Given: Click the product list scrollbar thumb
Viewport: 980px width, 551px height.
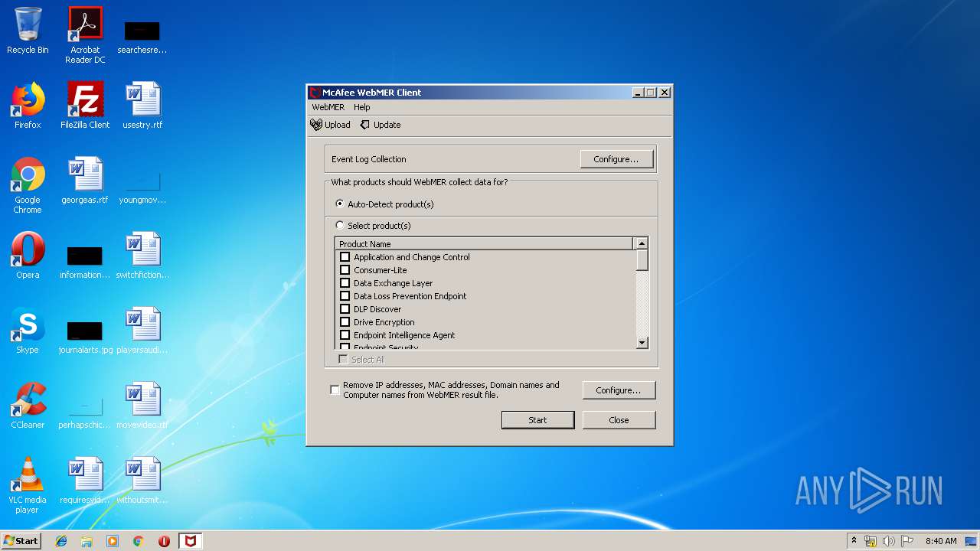Looking at the screenshot, I should (x=642, y=260).
